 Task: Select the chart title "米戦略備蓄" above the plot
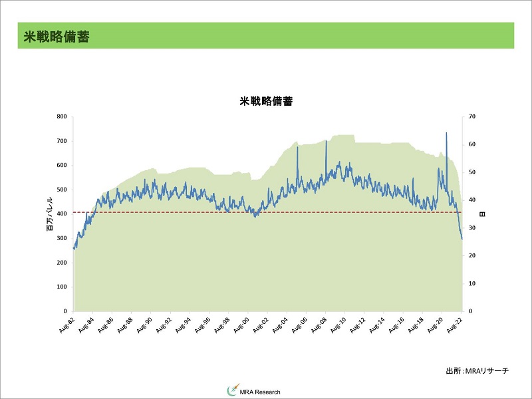[266, 101]
